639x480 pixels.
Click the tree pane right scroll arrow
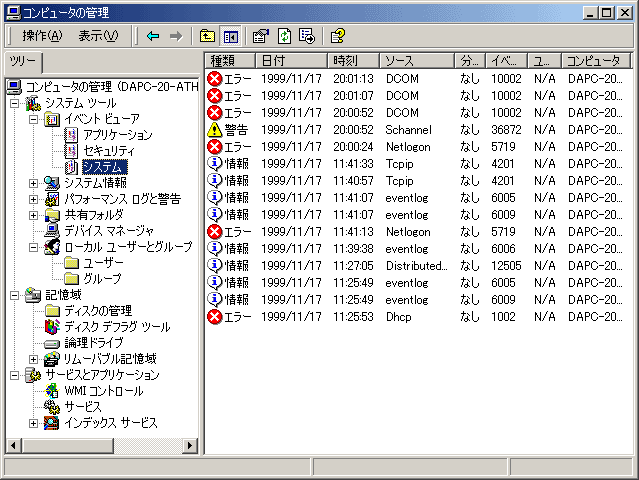coord(189,445)
